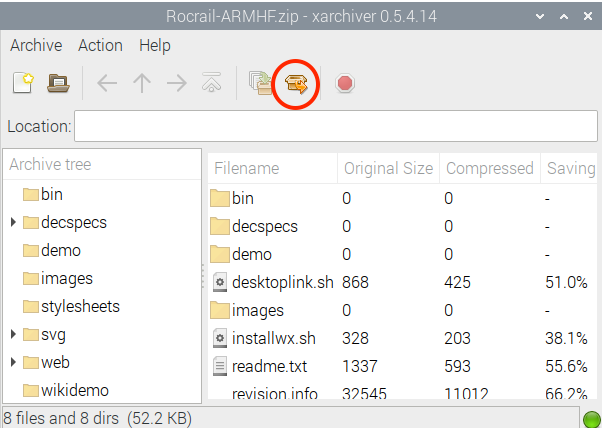Click the Open archive toolbar icon
This screenshot has height=430, width=602.
click(x=59, y=84)
